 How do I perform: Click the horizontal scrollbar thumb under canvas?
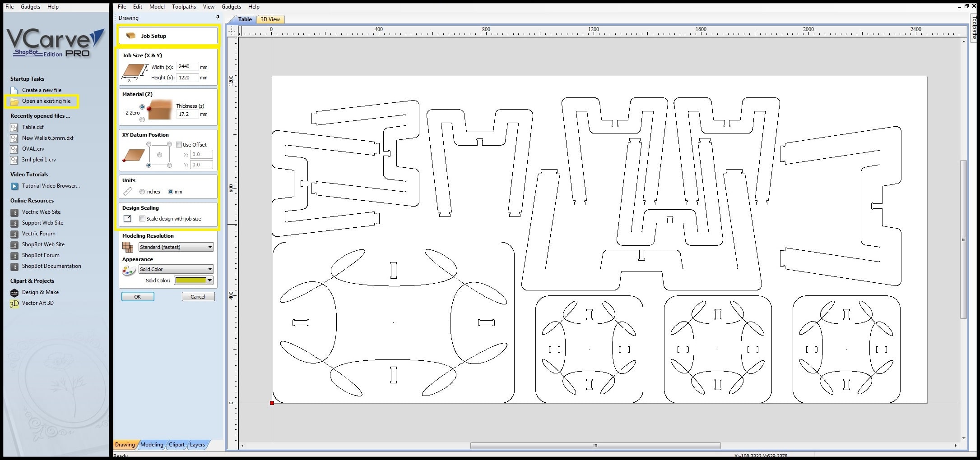point(595,446)
